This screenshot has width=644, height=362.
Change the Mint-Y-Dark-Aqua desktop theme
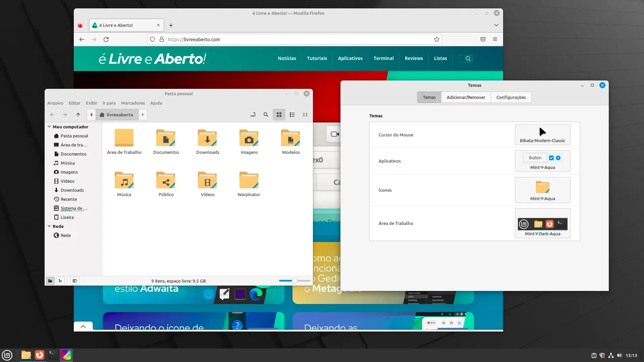(542, 223)
